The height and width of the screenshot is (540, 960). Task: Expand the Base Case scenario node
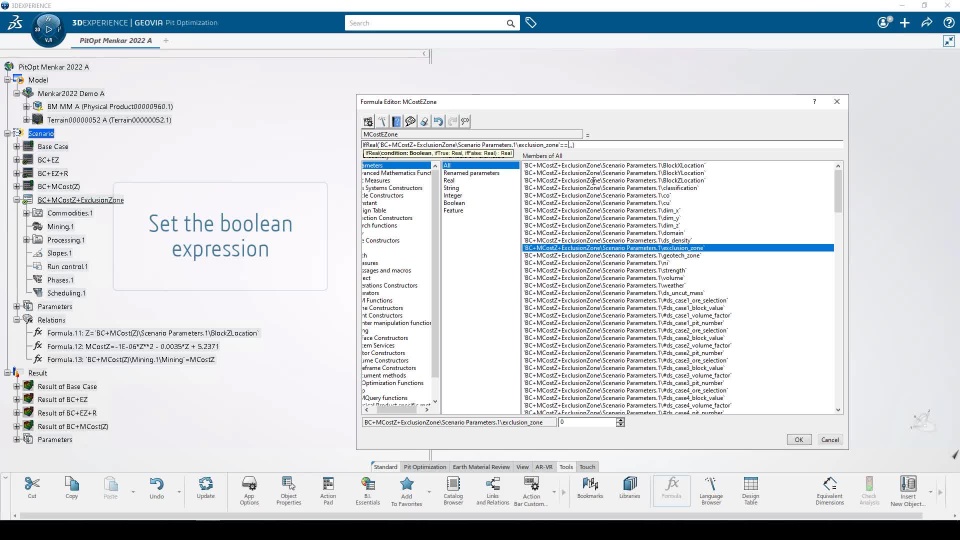[17, 146]
